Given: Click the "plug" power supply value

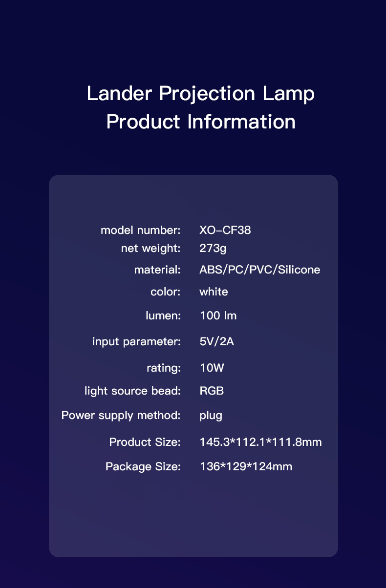Looking at the screenshot, I should (211, 416).
